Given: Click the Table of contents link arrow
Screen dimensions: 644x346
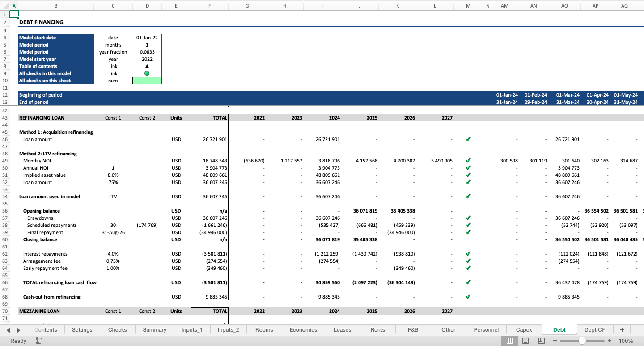Looking at the screenshot, I should coord(147,66).
